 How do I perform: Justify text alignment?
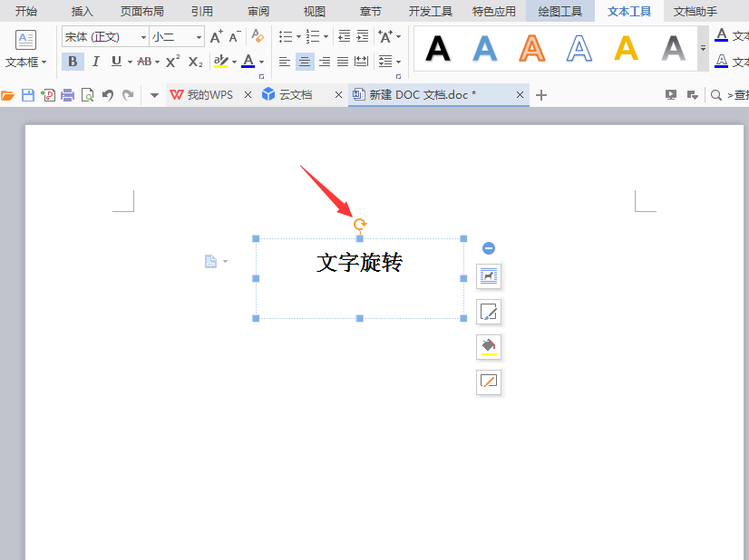pyautogui.click(x=343, y=62)
